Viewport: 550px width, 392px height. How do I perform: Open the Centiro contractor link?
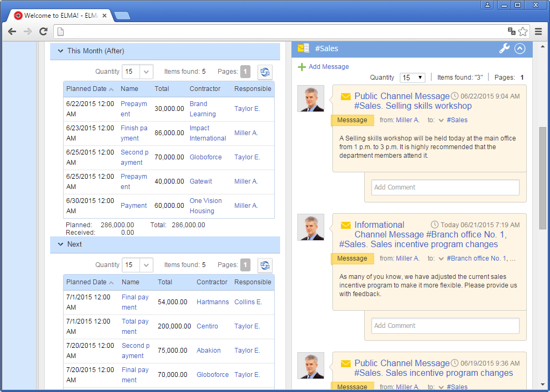coord(207,326)
